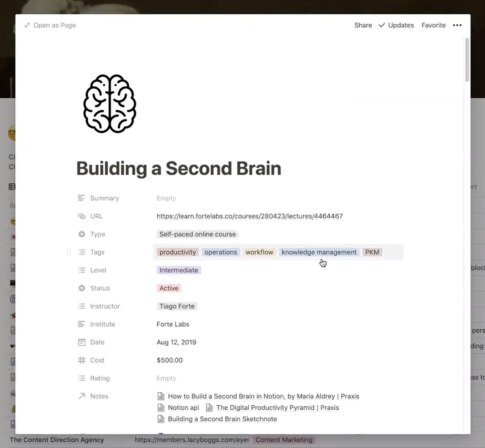
Task: Click the workflow tag
Action: click(x=259, y=252)
